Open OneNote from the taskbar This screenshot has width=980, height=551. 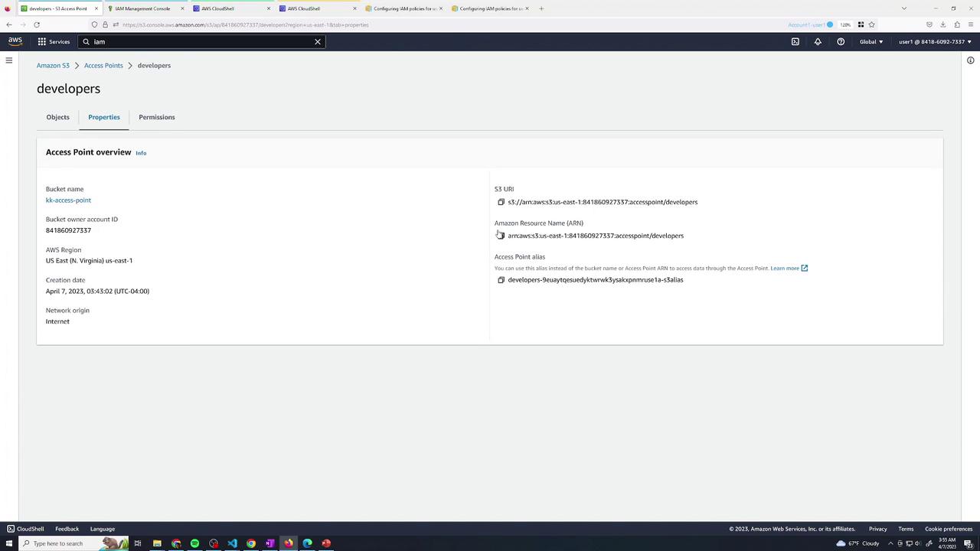pyautogui.click(x=269, y=543)
